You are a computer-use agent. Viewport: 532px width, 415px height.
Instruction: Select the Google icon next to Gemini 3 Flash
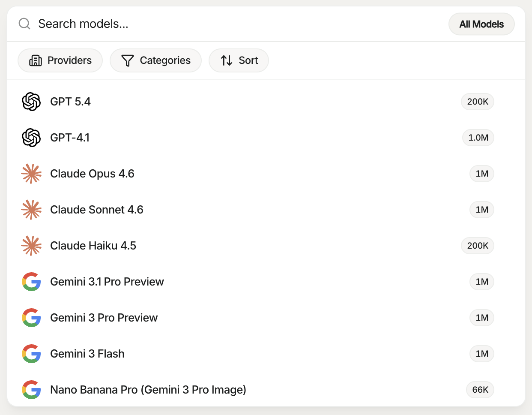(31, 354)
